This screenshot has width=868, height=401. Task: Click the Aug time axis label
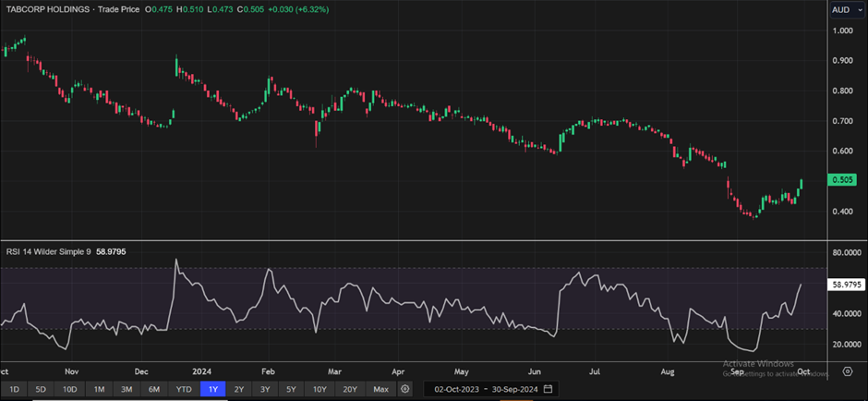(x=669, y=371)
